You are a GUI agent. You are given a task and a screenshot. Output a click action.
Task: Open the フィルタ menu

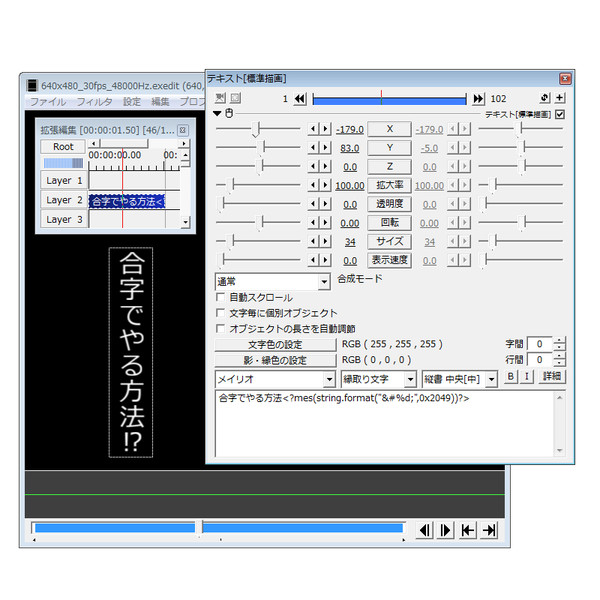tap(95, 102)
